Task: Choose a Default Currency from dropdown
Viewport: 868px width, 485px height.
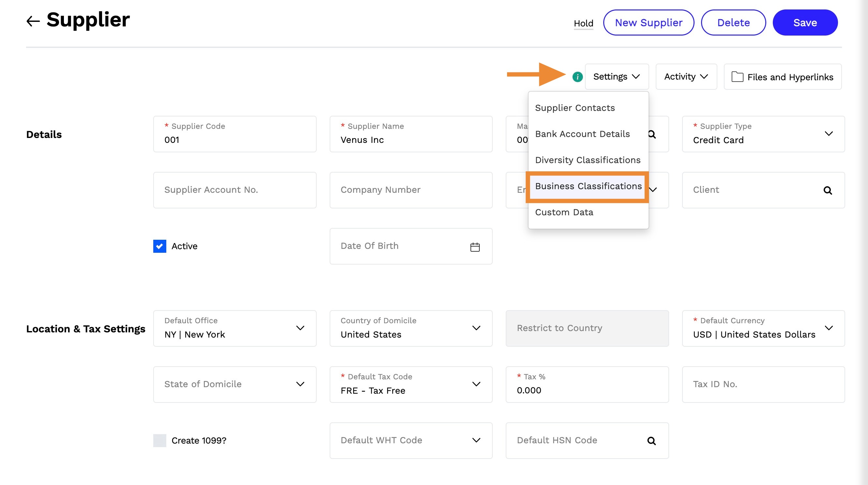Action: (x=763, y=328)
